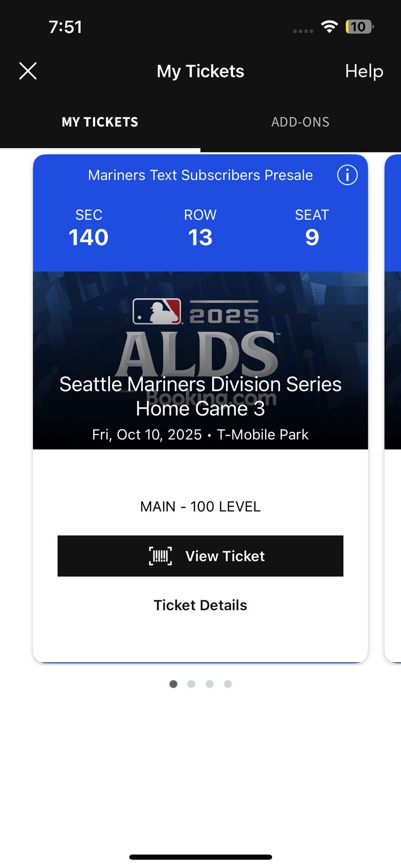Tap the barcode icon on View Ticket
This screenshot has height=868, width=401.
[160, 556]
